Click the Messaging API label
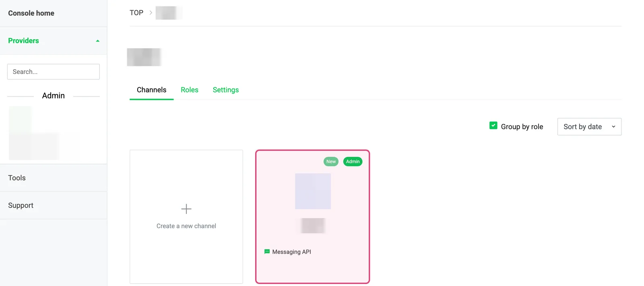This screenshot has height=286, width=644. pos(291,252)
